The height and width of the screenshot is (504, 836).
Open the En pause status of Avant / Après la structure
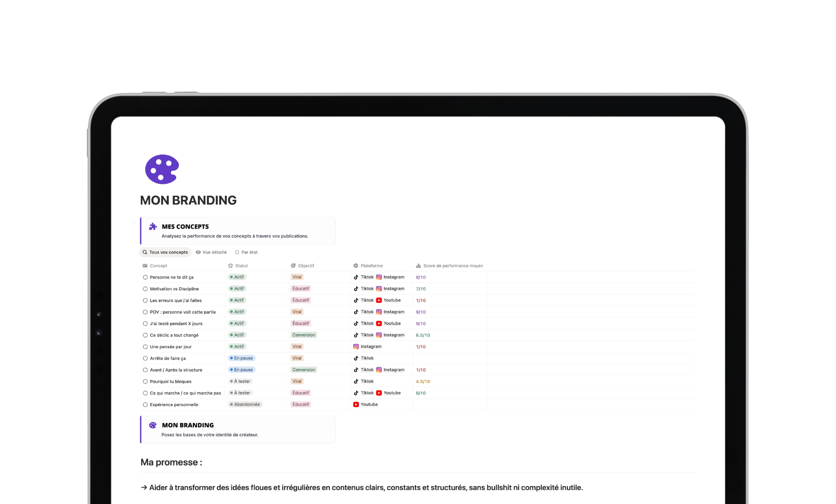pos(242,370)
